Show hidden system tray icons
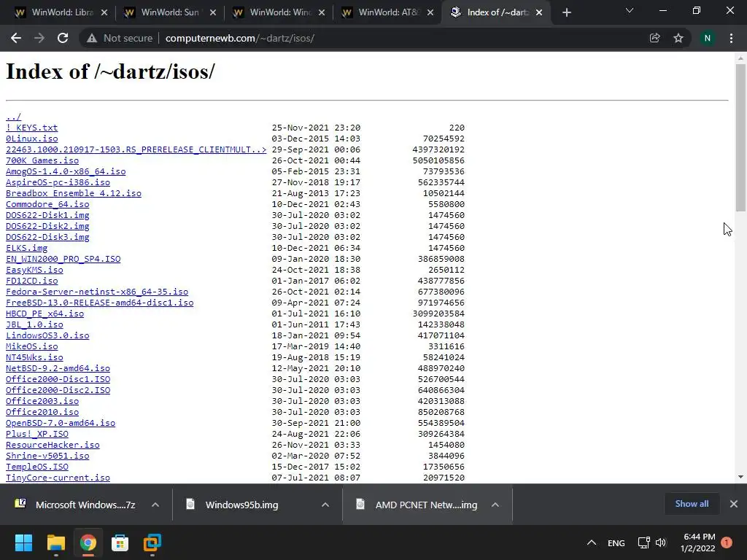 [591, 542]
